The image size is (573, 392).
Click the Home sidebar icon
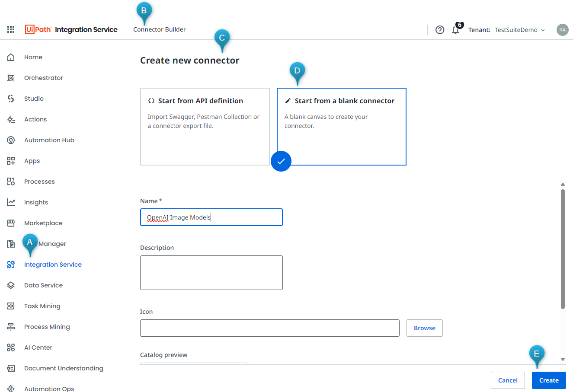[11, 57]
